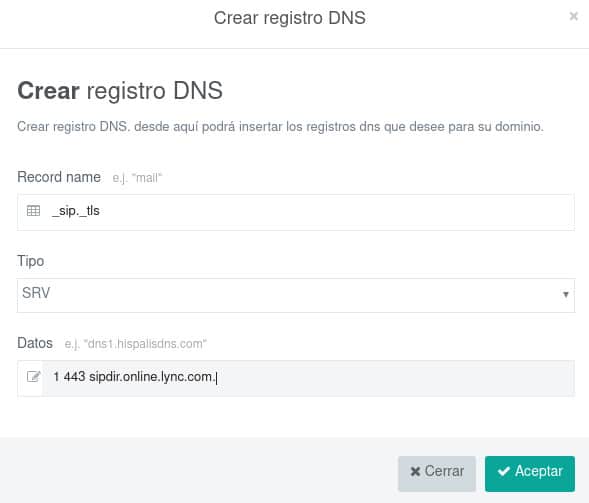Close the dialog with the top-right X
Viewport: 589px width, 503px height.
(574, 16)
